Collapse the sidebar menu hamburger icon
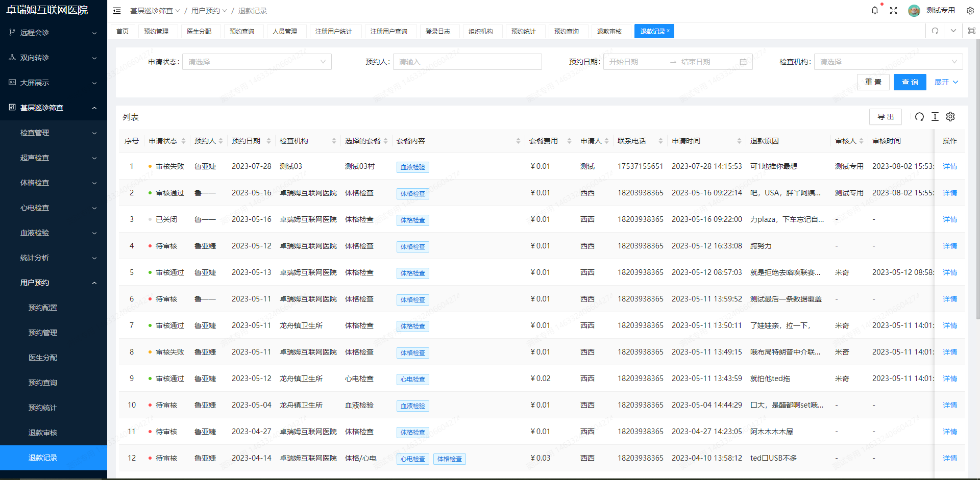The width and height of the screenshot is (980, 480). tap(117, 11)
